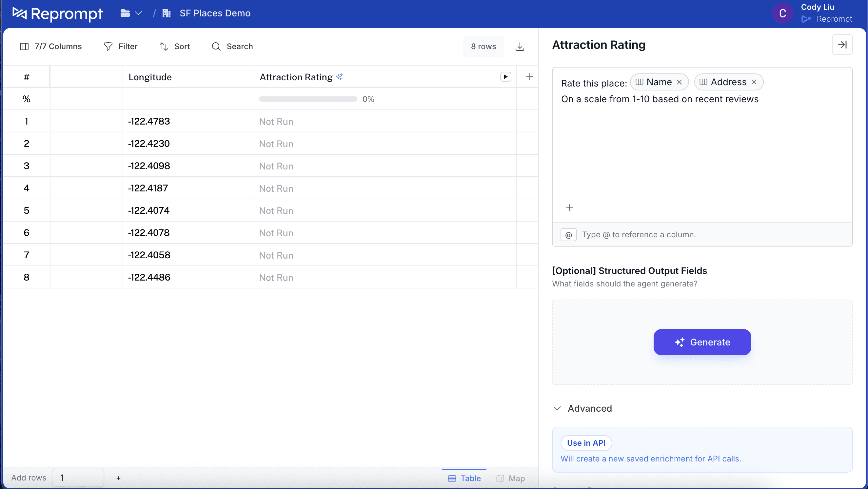The image size is (868, 489).
Task: Open the Filter options
Action: point(121,46)
